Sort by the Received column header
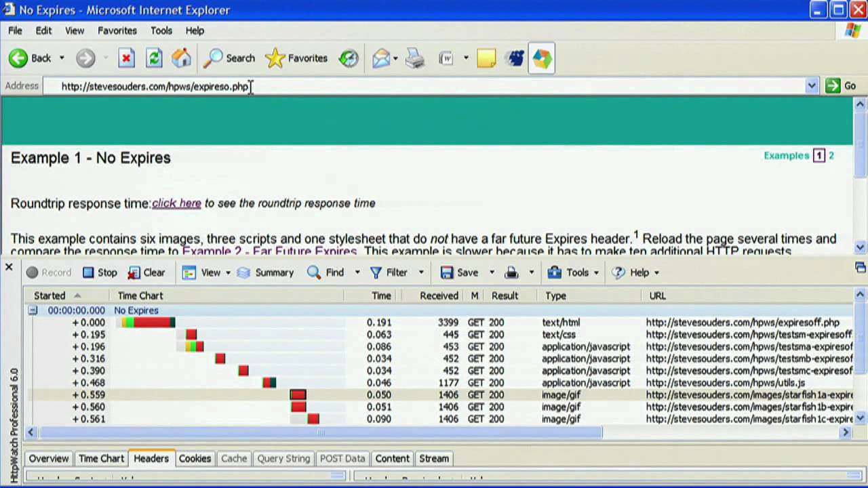The image size is (868, 488). [439, 296]
